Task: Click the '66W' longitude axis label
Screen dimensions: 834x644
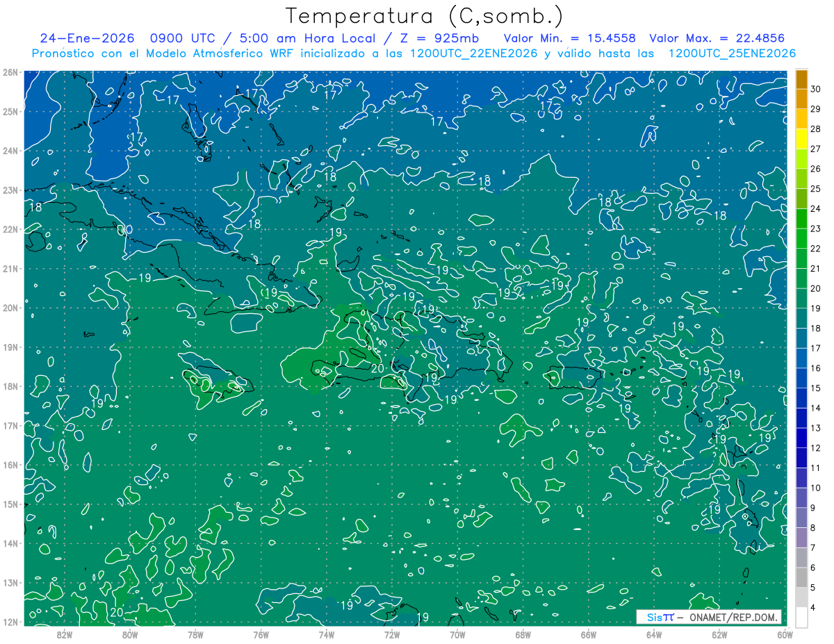Action: pyautogui.click(x=589, y=634)
